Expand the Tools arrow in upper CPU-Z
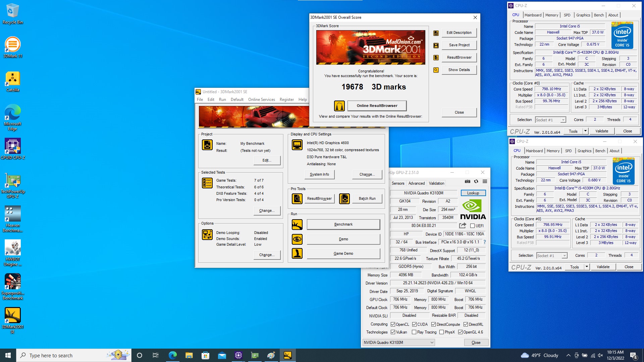 [586, 131]
